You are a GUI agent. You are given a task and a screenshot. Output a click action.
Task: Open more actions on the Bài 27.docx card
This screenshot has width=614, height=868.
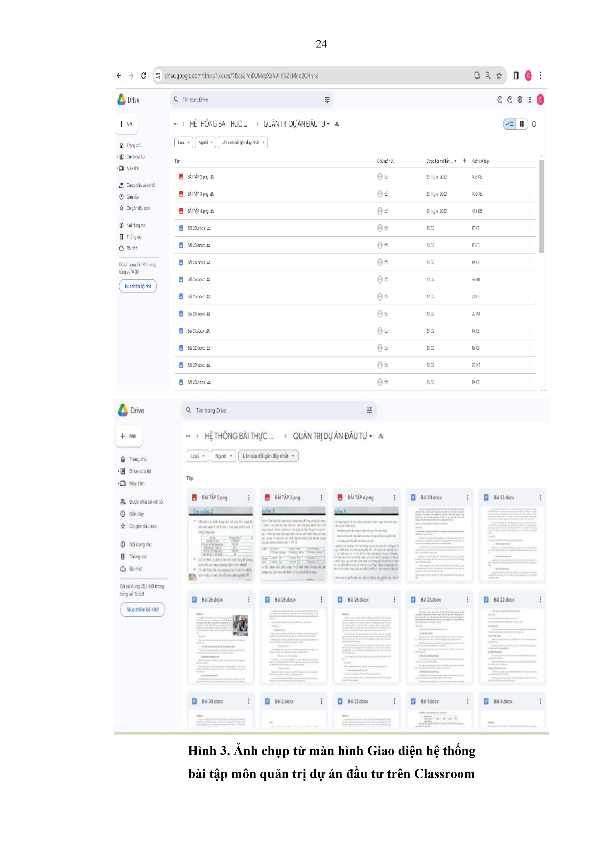(394, 701)
